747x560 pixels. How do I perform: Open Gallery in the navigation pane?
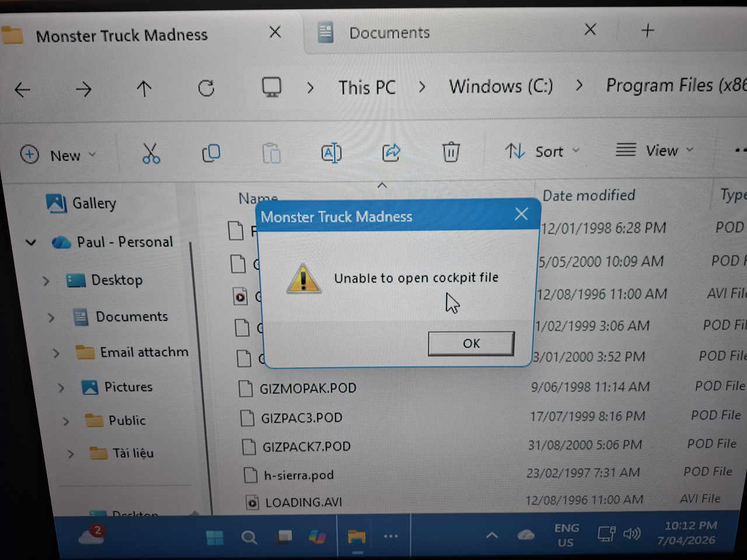[x=81, y=203]
